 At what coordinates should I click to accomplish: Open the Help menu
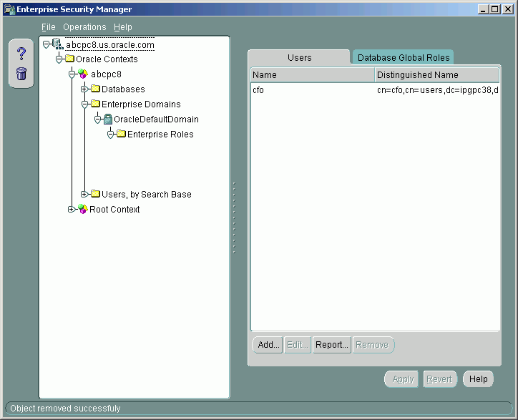click(123, 27)
